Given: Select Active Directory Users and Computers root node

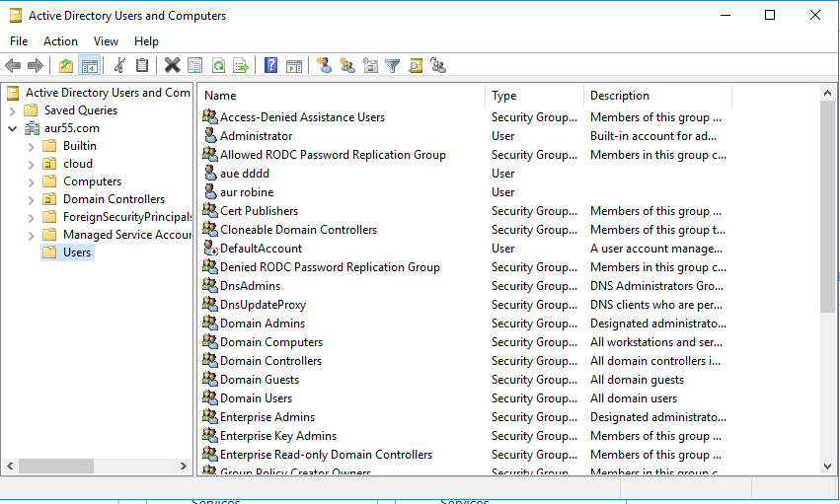Looking at the screenshot, I should pos(108,93).
